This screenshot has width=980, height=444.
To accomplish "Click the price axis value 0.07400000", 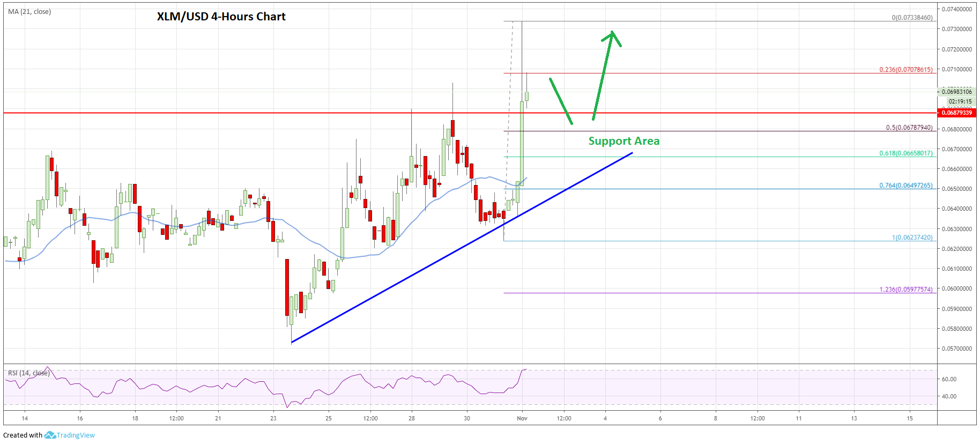I will pyautogui.click(x=957, y=9).
